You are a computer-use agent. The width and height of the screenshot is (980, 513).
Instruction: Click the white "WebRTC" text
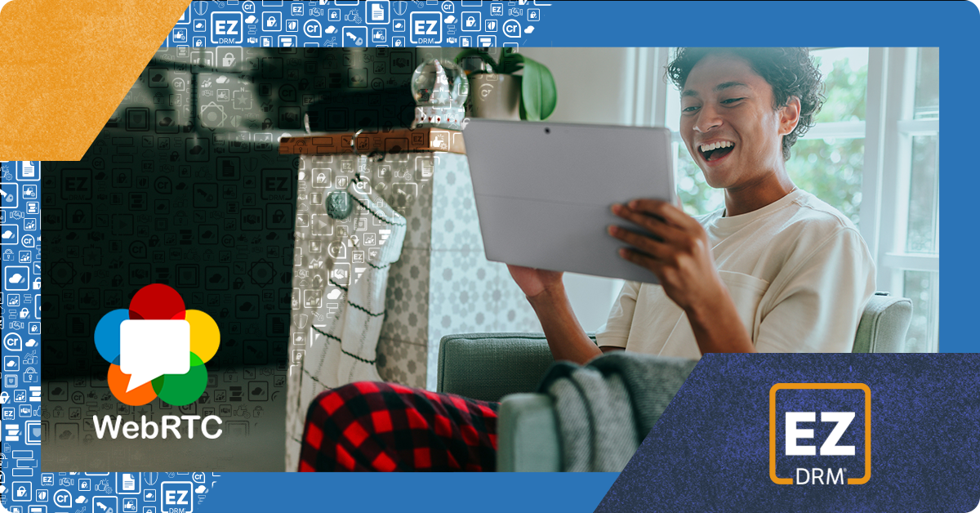pyautogui.click(x=157, y=426)
